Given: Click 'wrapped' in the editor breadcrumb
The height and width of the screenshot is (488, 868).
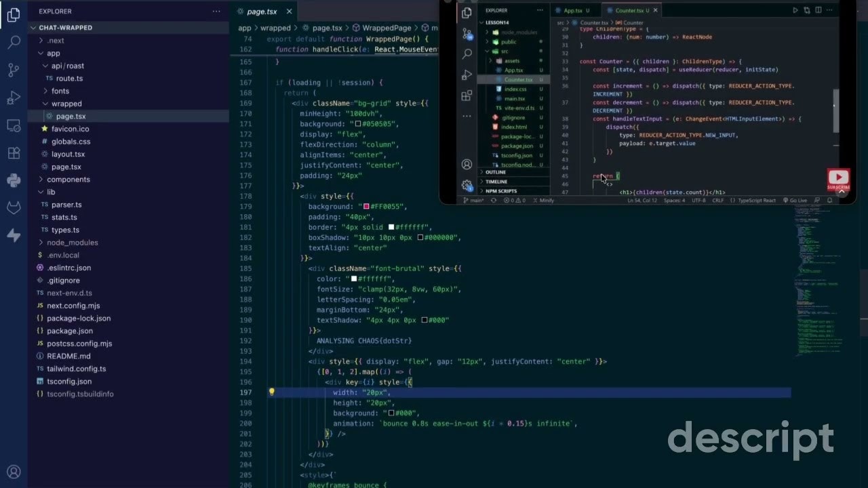Looking at the screenshot, I should [x=275, y=28].
